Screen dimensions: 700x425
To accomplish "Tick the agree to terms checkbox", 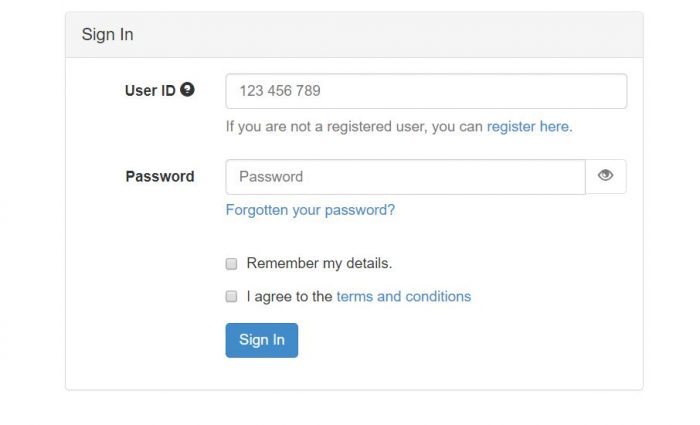I will point(231,297).
